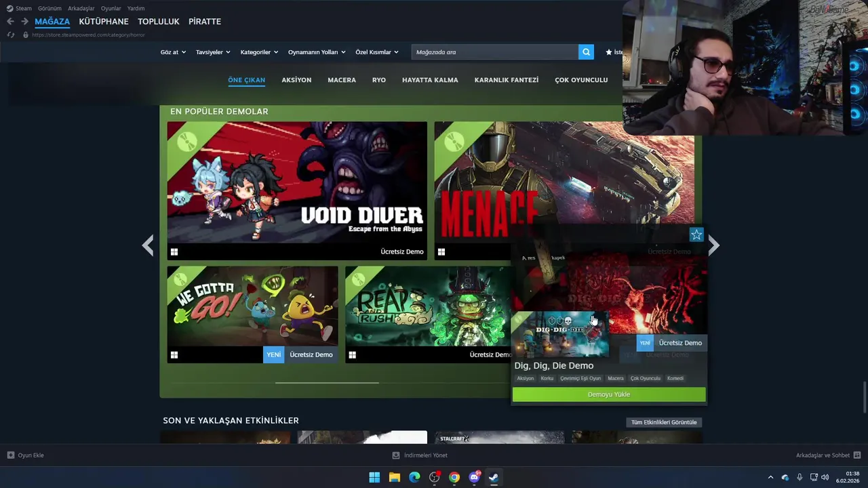Expand the Özel Kısımlar dropdown
This screenshot has width=868, height=488.
[377, 52]
